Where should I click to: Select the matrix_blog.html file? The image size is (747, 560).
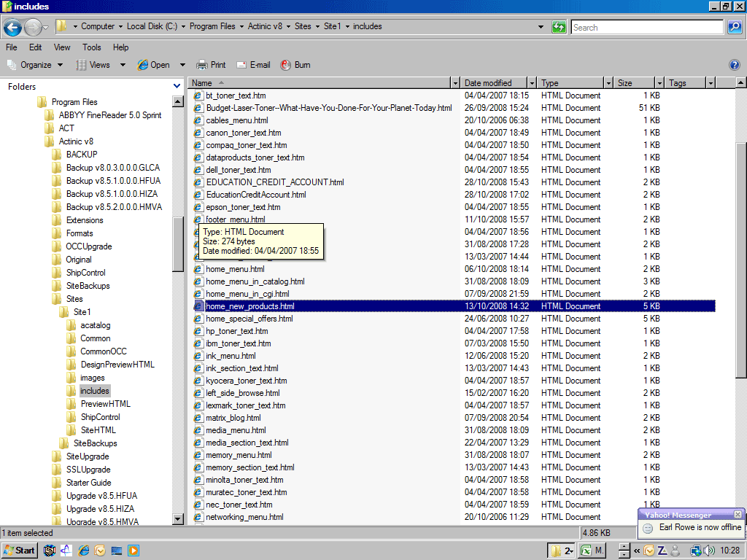[233, 418]
